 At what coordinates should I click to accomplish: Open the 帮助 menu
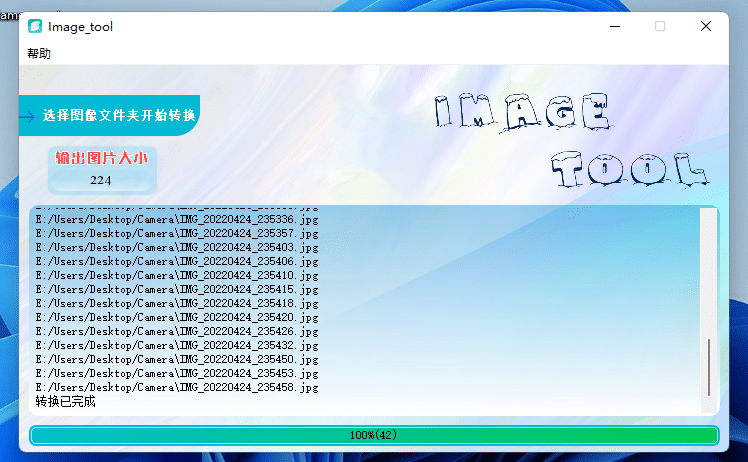39,54
